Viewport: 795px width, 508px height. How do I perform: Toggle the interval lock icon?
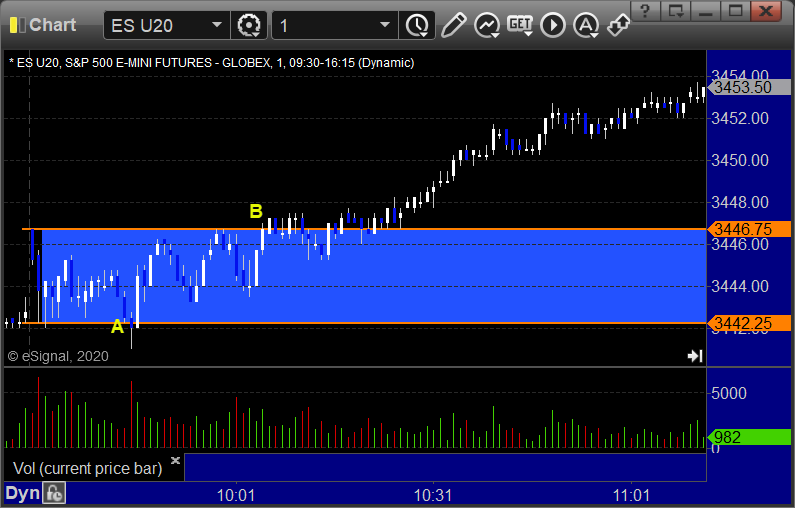[x=54, y=493]
